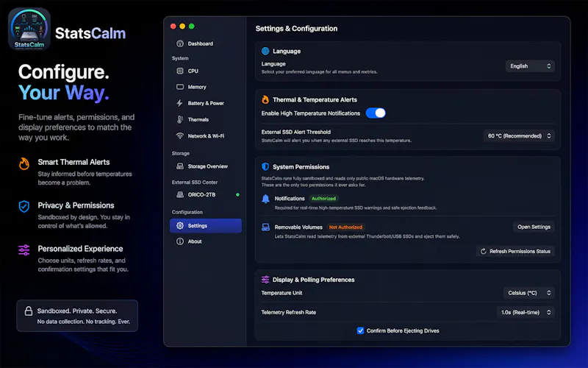Click the Telemetry Refresh Rate label

point(288,312)
